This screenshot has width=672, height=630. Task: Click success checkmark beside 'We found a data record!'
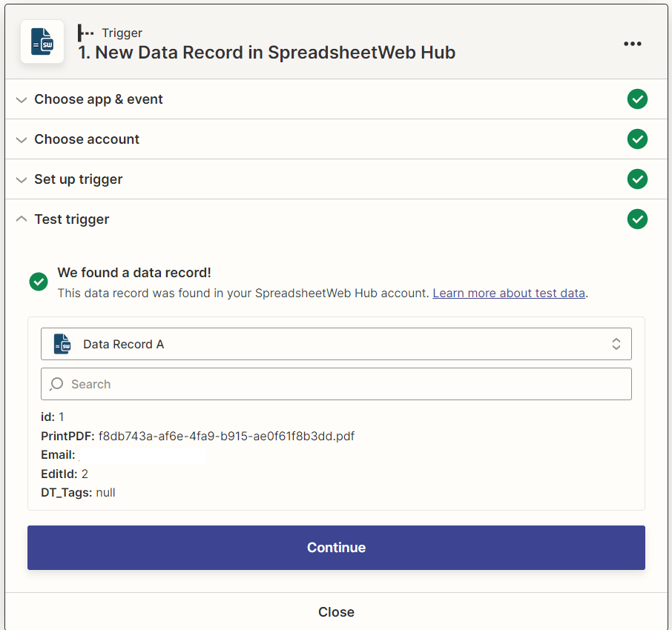click(39, 282)
